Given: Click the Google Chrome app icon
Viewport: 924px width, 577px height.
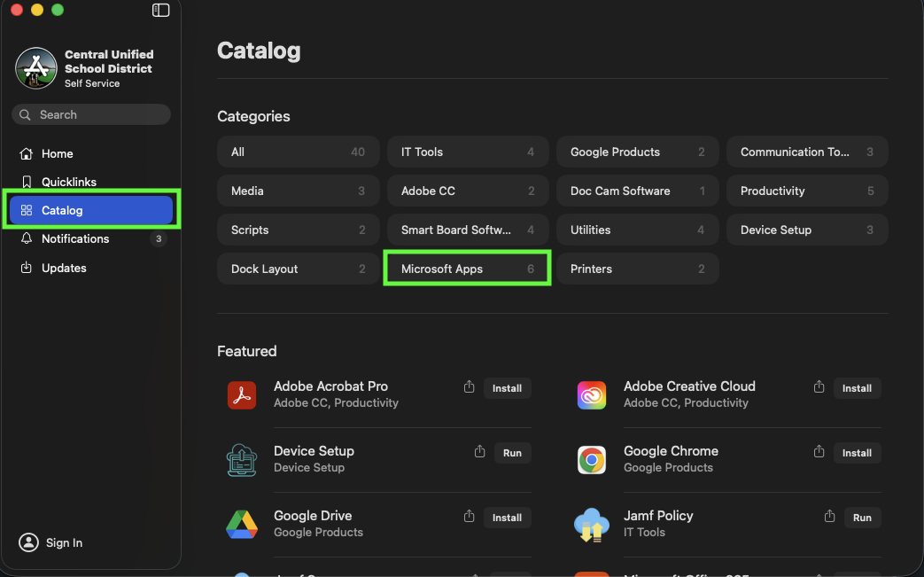Looking at the screenshot, I should point(592,460).
